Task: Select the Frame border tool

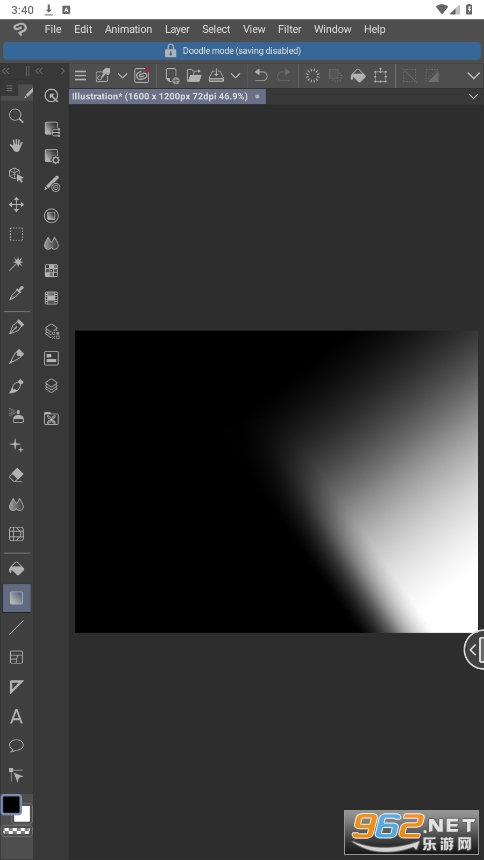Action: (16, 657)
